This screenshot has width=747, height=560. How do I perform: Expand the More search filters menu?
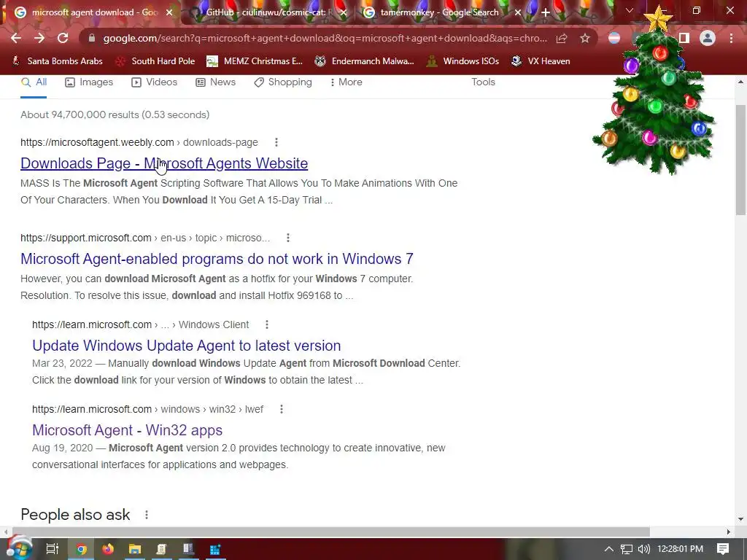346,82
